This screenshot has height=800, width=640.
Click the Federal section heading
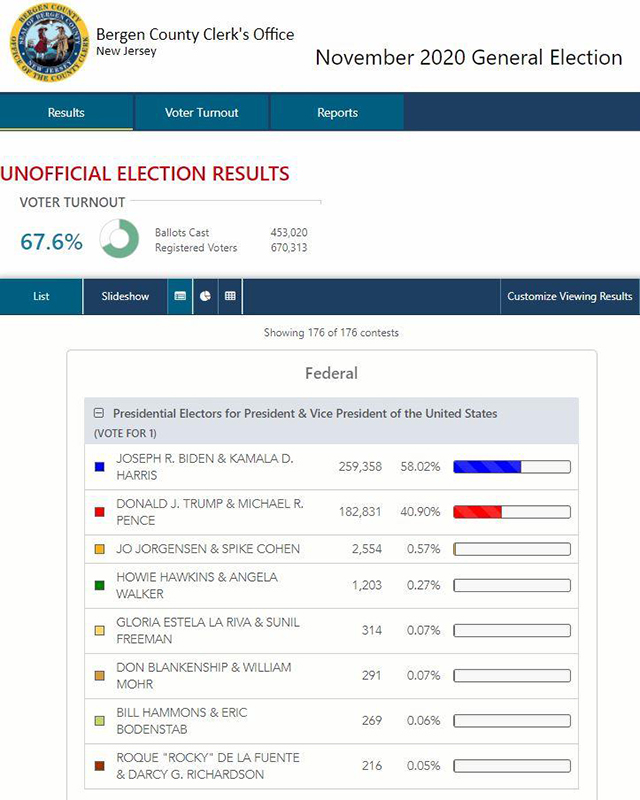click(331, 373)
